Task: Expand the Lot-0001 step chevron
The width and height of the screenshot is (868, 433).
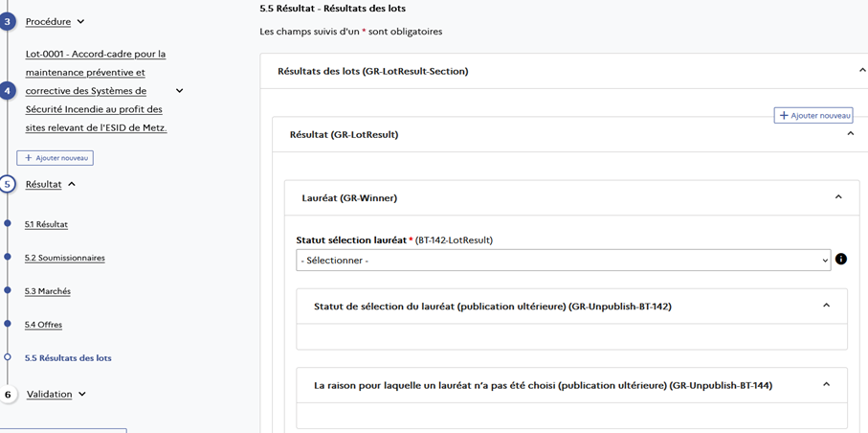Action: click(179, 90)
